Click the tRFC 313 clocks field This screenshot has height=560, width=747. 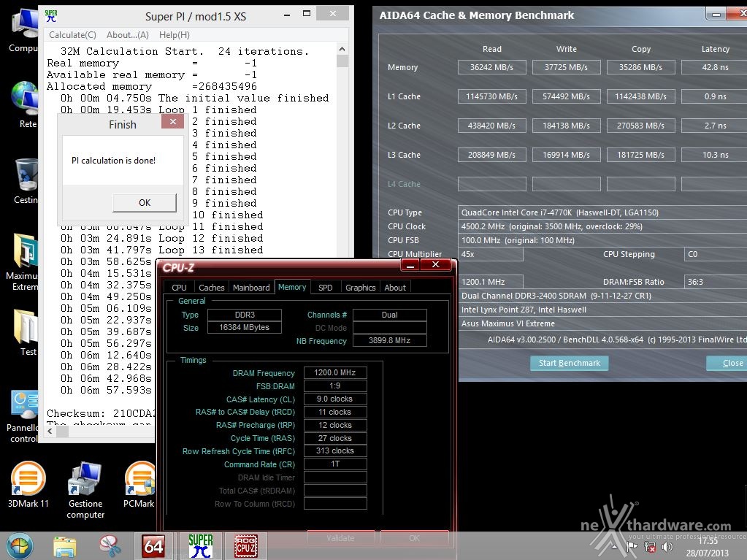[x=335, y=450]
